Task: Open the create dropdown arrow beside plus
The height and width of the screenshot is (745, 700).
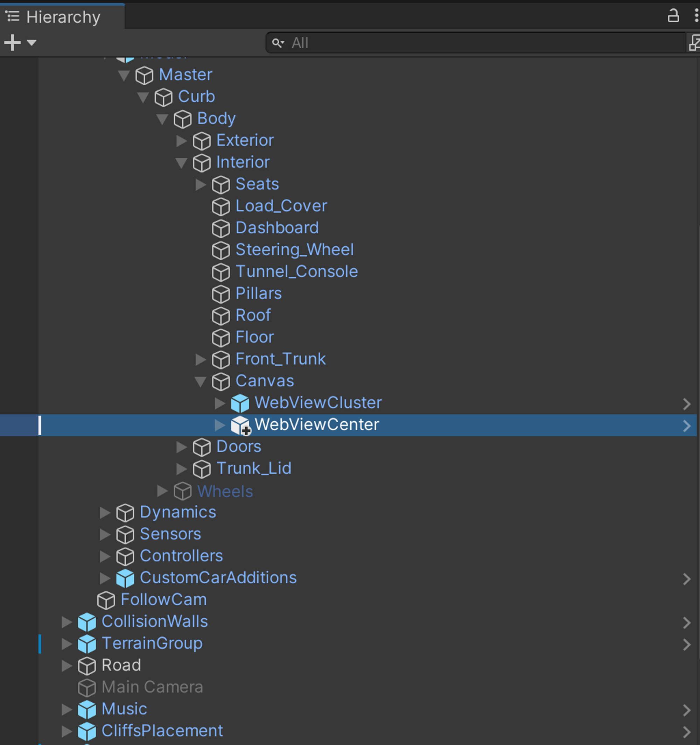Action: [x=31, y=42]
